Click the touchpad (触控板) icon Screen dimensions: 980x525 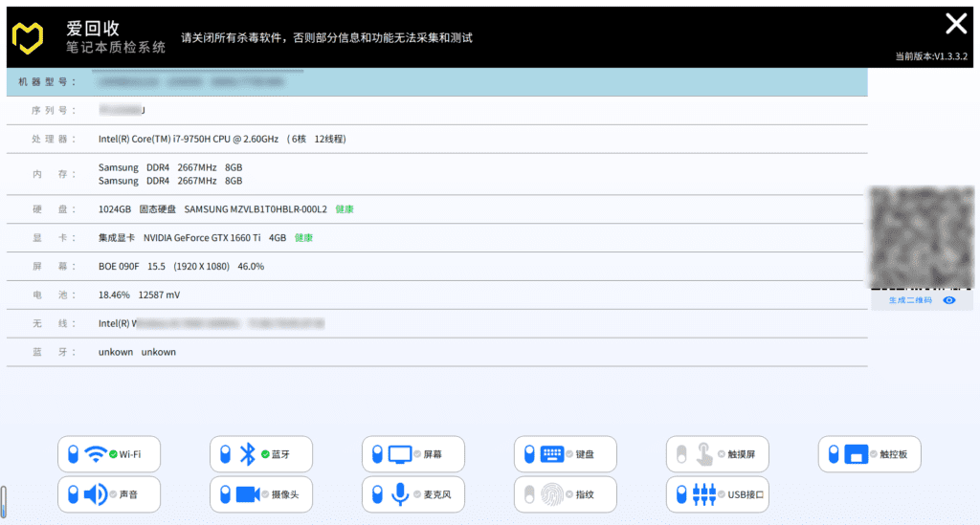tap(856, 453)
